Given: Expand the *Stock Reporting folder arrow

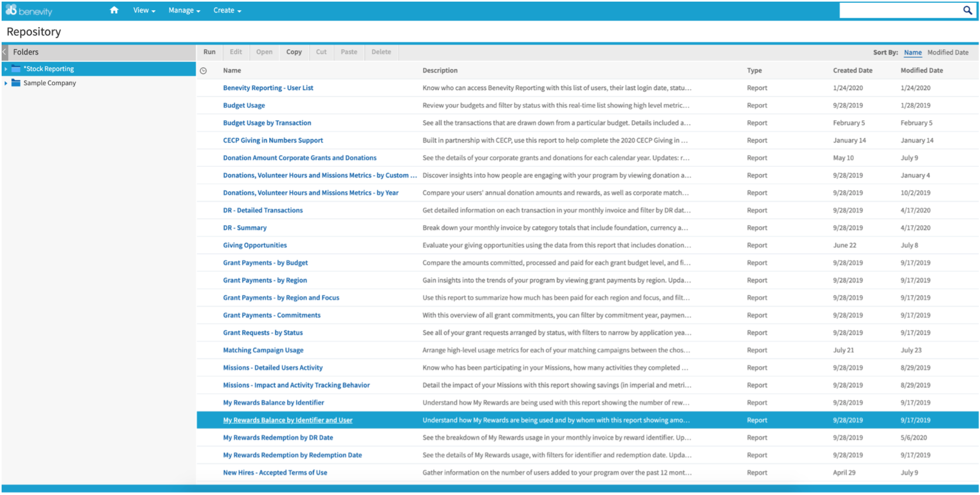Looking at the screenshot, I should (x=6, y=69).
